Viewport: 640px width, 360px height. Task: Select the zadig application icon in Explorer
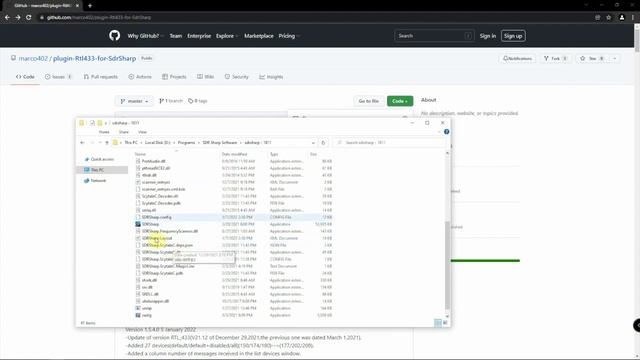click(138, 315)
